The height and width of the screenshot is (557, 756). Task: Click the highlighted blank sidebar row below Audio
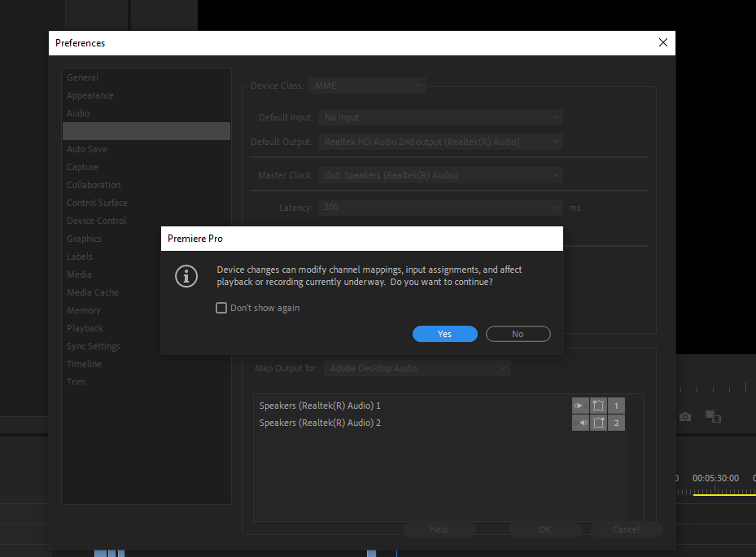146,131
